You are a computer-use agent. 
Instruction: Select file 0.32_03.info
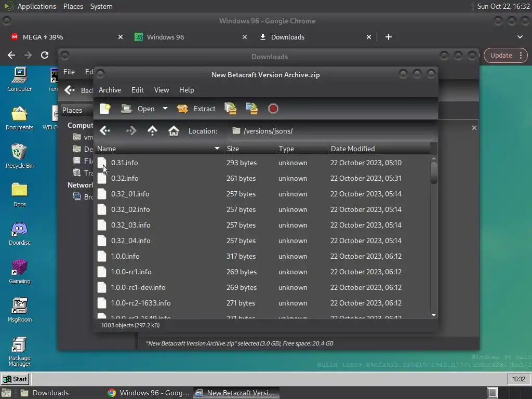tap(262, 225)
